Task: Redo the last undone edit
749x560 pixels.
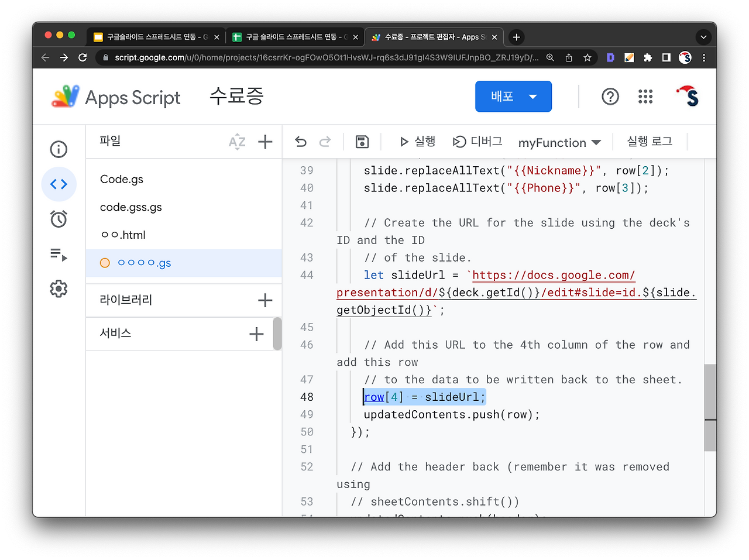Action: [x=325, y=142]
